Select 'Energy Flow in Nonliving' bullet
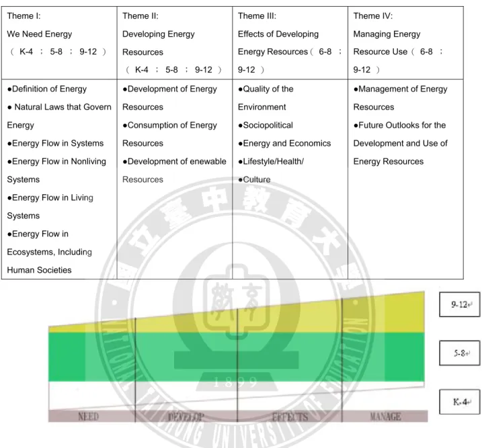 (56, 161)
